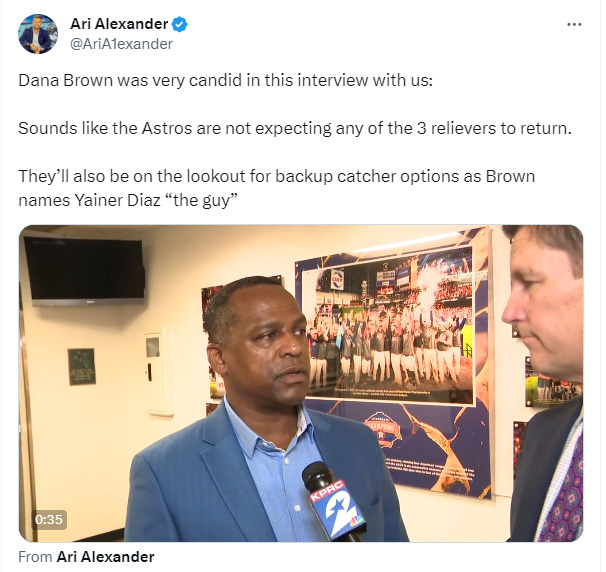The width and height of the screenshot is (606, 572).
Task: Click the 'They'll also be on the lookout' line
Action: [277, 176]
